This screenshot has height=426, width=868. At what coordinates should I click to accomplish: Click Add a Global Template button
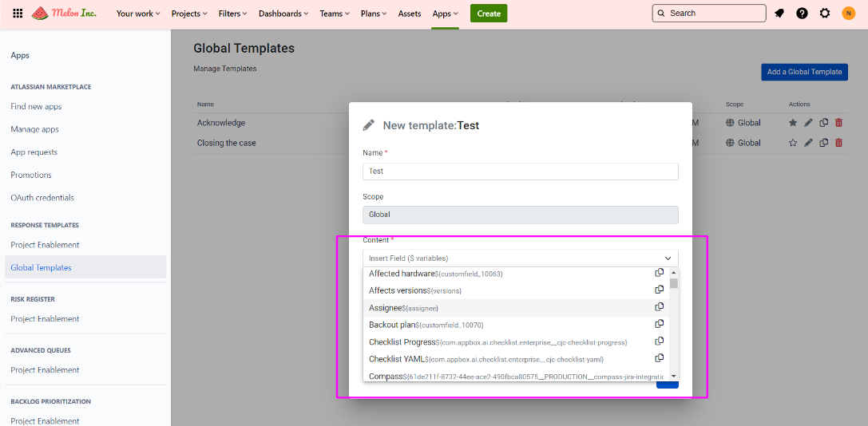pos(804,72)
